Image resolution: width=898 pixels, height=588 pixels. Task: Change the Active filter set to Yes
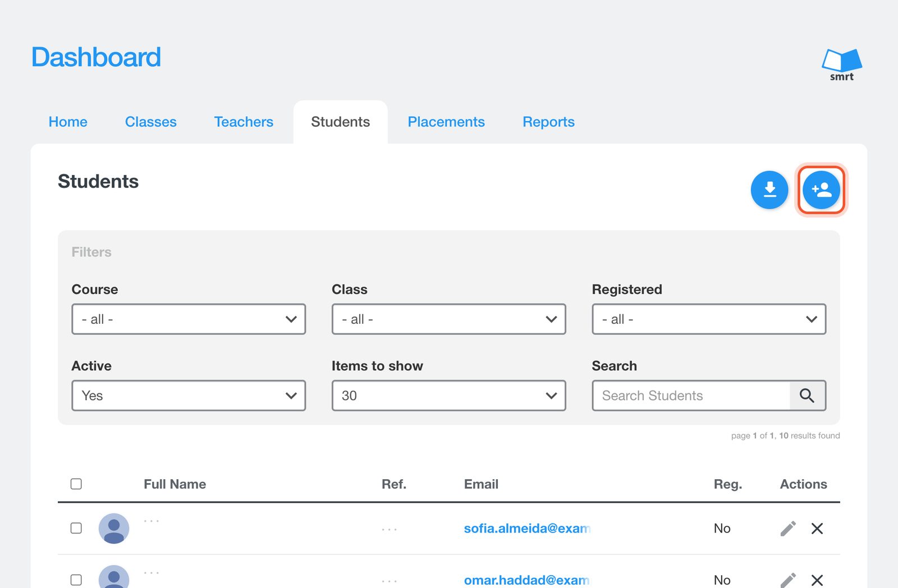189,396
